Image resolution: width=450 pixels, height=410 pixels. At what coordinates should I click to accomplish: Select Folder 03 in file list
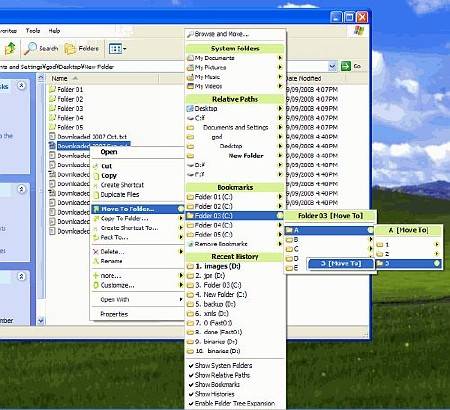[70, 108]
